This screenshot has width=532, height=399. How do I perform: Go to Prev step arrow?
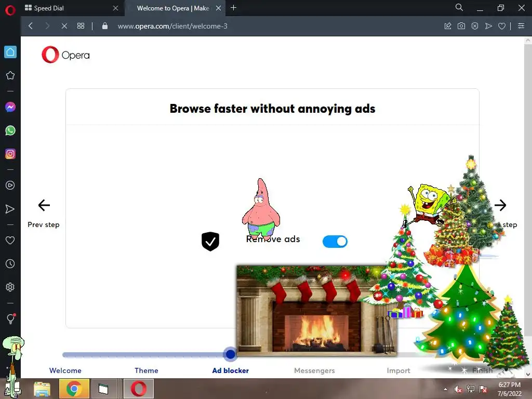pos(44,205)
